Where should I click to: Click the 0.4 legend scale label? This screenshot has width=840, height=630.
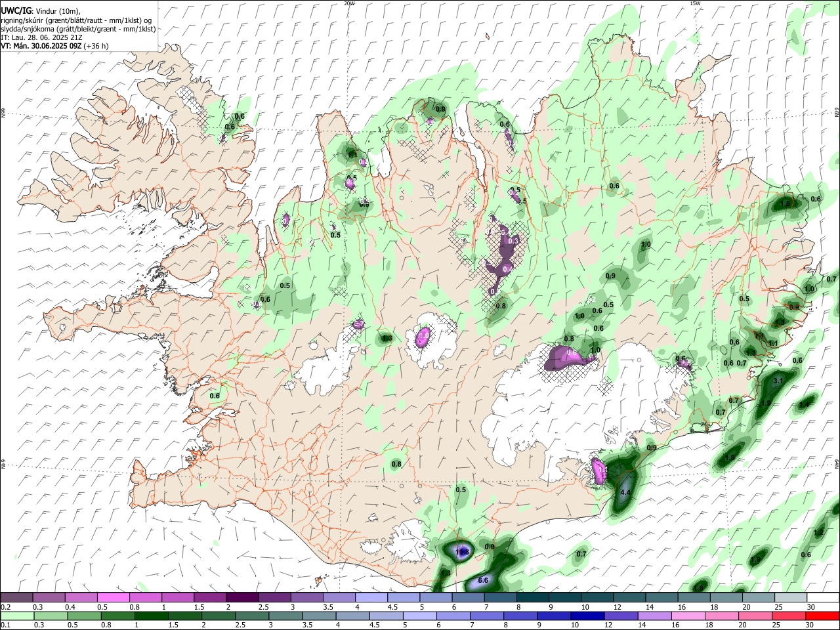(x=70, y=607)
